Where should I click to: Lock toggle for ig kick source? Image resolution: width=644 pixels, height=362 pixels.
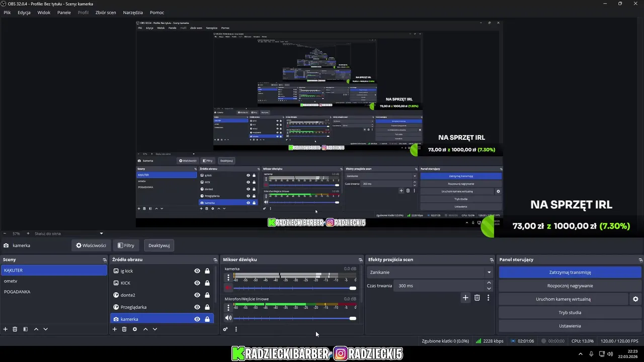pos(207,271)
